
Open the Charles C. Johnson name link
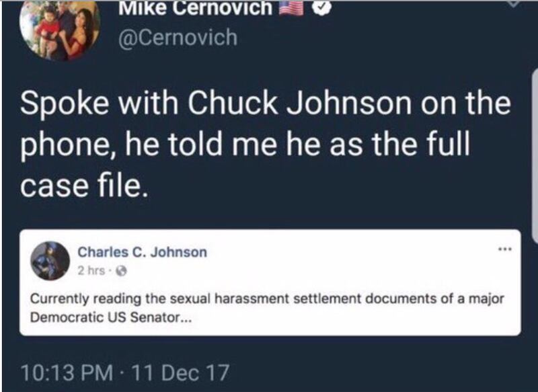142,252
